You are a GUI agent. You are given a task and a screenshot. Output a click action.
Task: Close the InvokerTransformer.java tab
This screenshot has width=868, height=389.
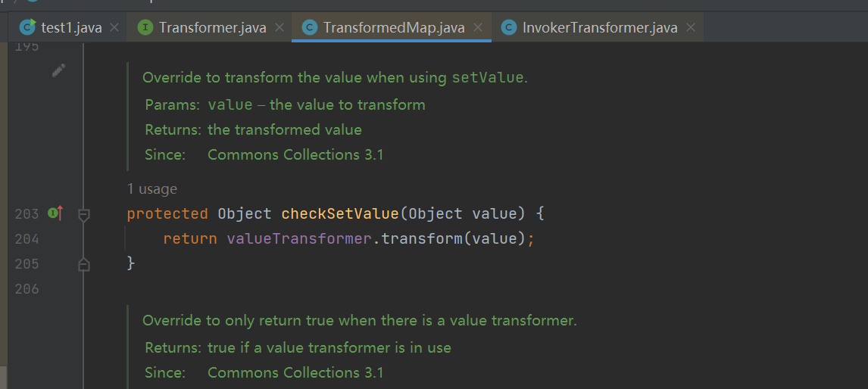point(691,28)
